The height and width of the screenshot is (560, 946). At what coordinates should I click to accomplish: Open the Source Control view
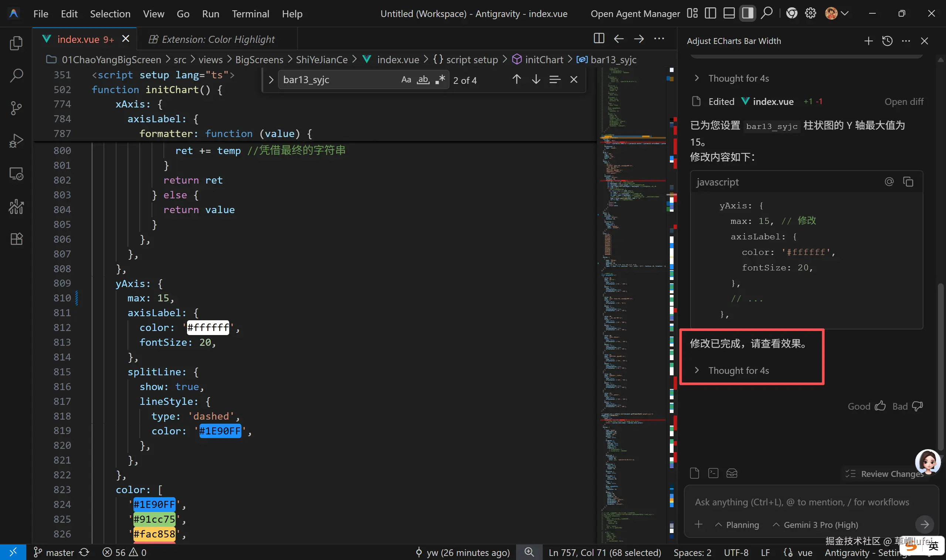pos(16,108)
